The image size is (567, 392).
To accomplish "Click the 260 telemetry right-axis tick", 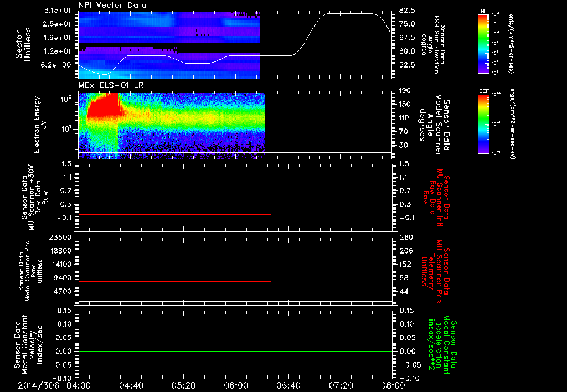I will 405,238.
